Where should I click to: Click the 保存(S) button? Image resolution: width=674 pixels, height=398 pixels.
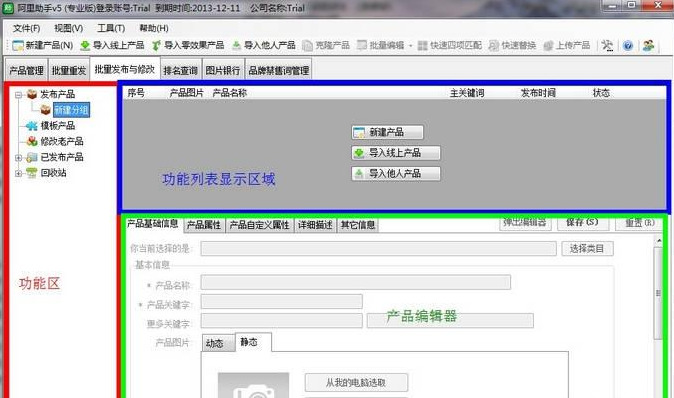[582, 223]
